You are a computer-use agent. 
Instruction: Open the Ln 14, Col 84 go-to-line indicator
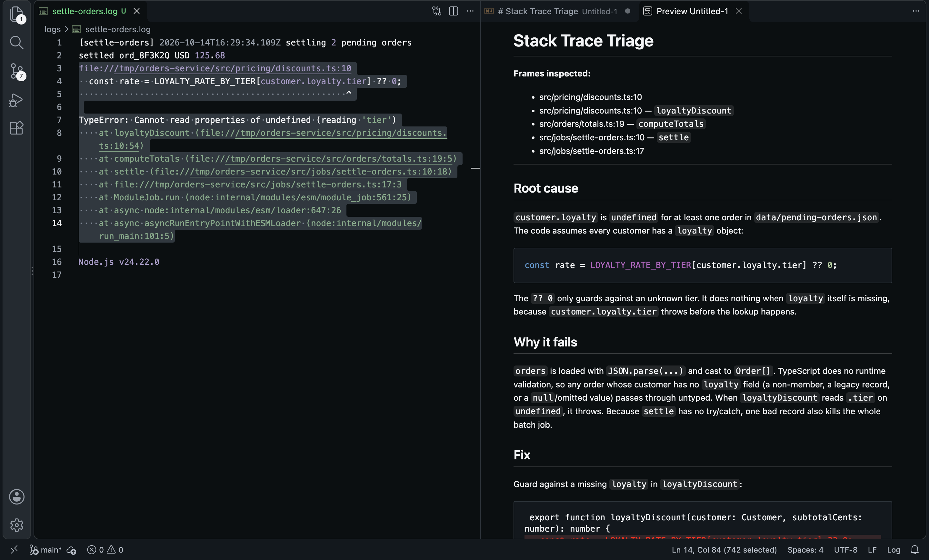point(724,549)
